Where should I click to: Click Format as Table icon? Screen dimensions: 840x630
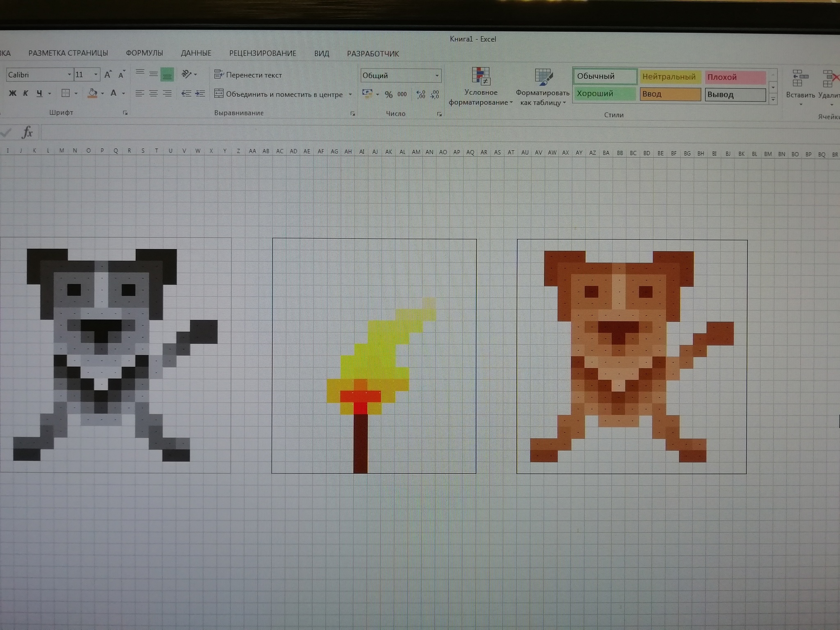point(543,77)
